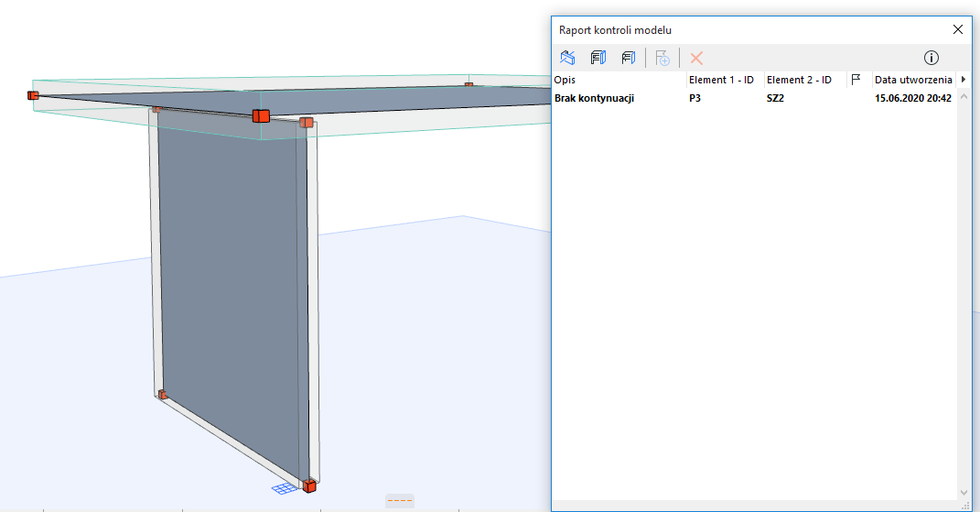Click the orange dashed handle at viewport bottom
Image resolution: width=980 pixels, height=512 pixels.
coord(399,501)
